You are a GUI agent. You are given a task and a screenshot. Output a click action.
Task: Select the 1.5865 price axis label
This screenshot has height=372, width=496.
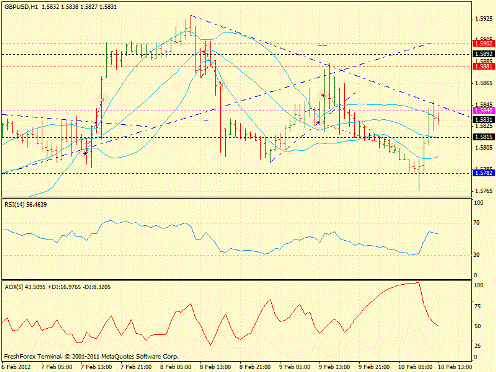[x=483, y=83]
